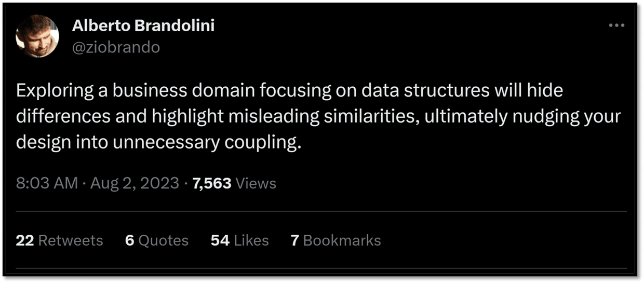Click the number 54 like count
The height and width of the screenshot is (283, 644).
pyautogui.click(x=220, y=240)
